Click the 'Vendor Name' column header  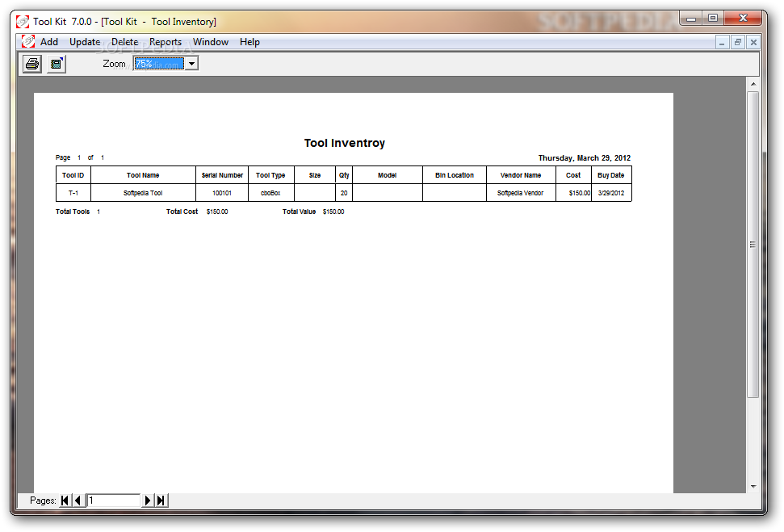click(521, 175)
